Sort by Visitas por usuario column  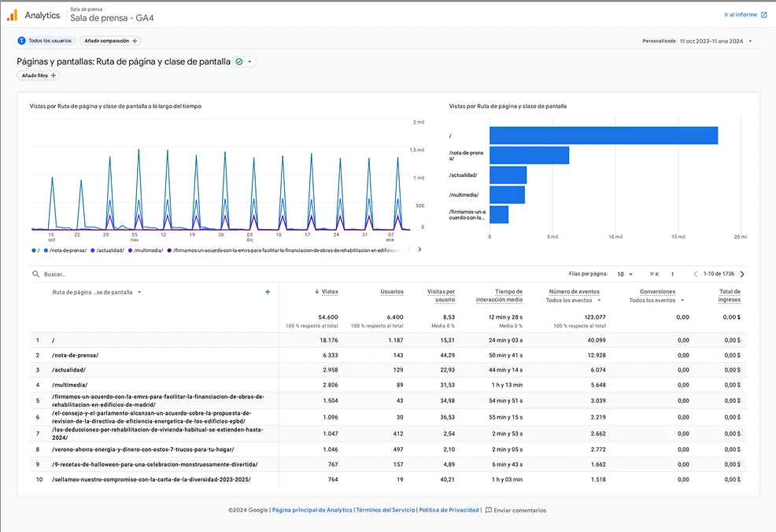[441, 295]
